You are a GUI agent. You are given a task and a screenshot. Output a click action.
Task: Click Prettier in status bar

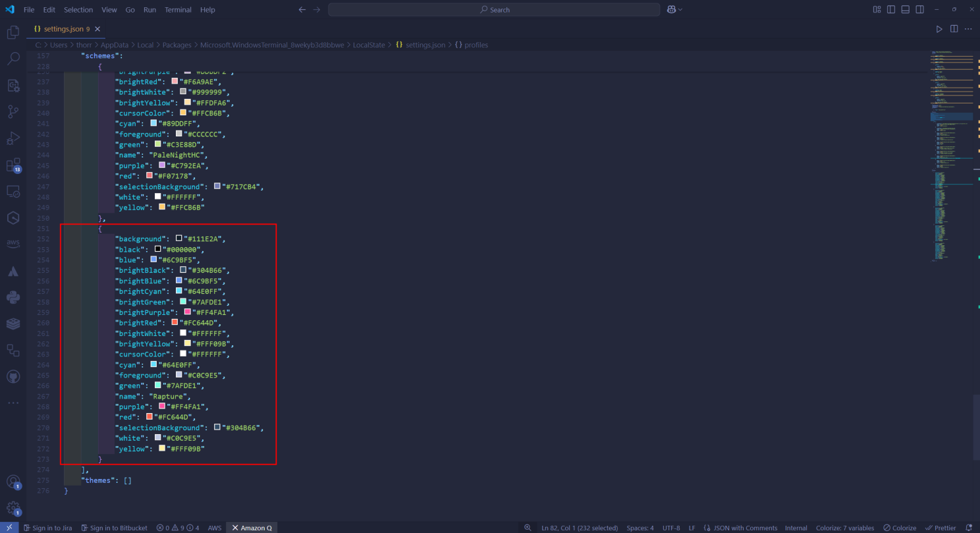point(940,528)
